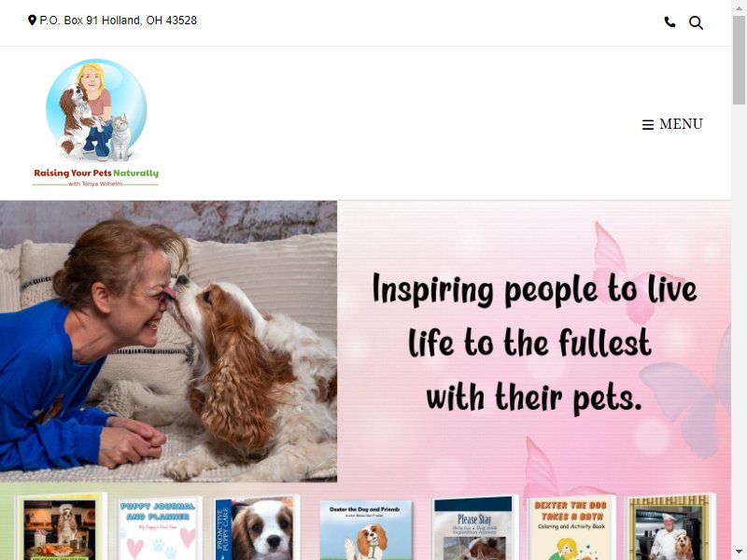
Task: Click the scrollbar down arrow
Action: coord(739,553)
